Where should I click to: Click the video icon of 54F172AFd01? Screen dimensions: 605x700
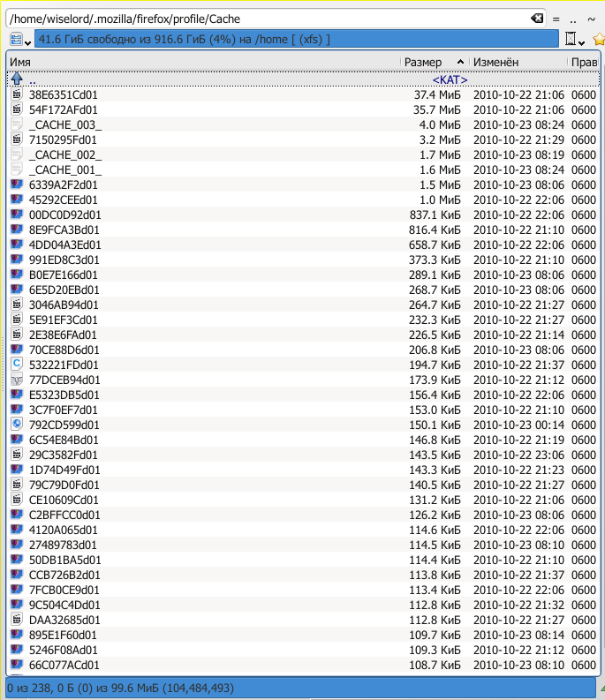(17, 109)
